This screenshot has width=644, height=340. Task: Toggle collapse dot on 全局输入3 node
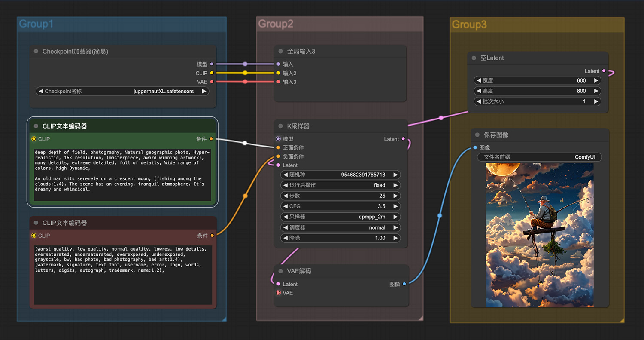coord(281,52)
